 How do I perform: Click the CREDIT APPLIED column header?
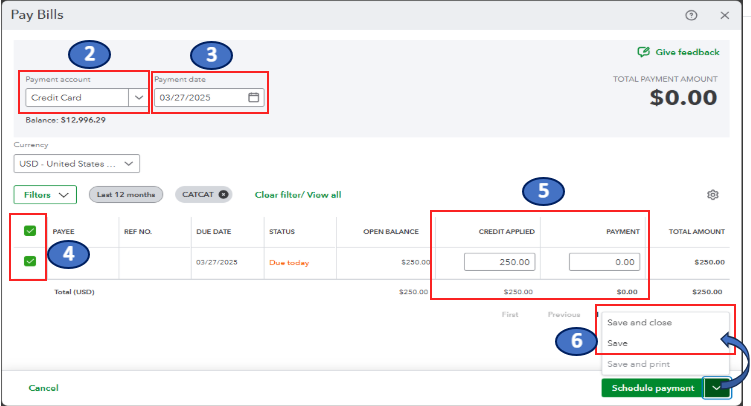507,231
